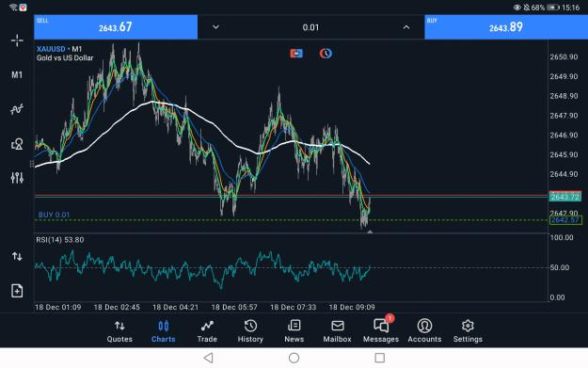
Task: Open the Mailbox tab
Action: click(338, 331)
